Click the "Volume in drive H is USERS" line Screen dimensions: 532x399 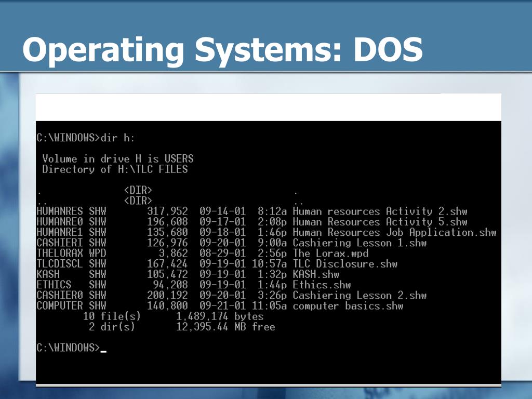tap(118, 158)
